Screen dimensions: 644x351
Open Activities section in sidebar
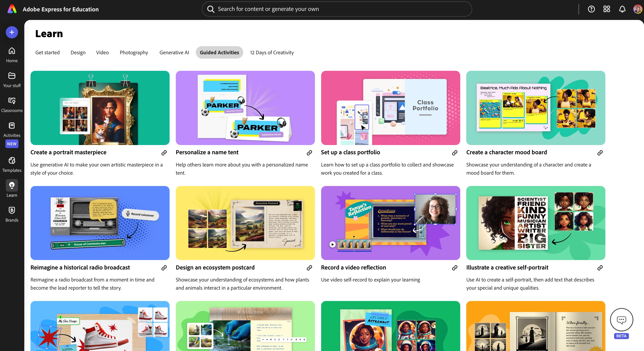tap(12, 129)
